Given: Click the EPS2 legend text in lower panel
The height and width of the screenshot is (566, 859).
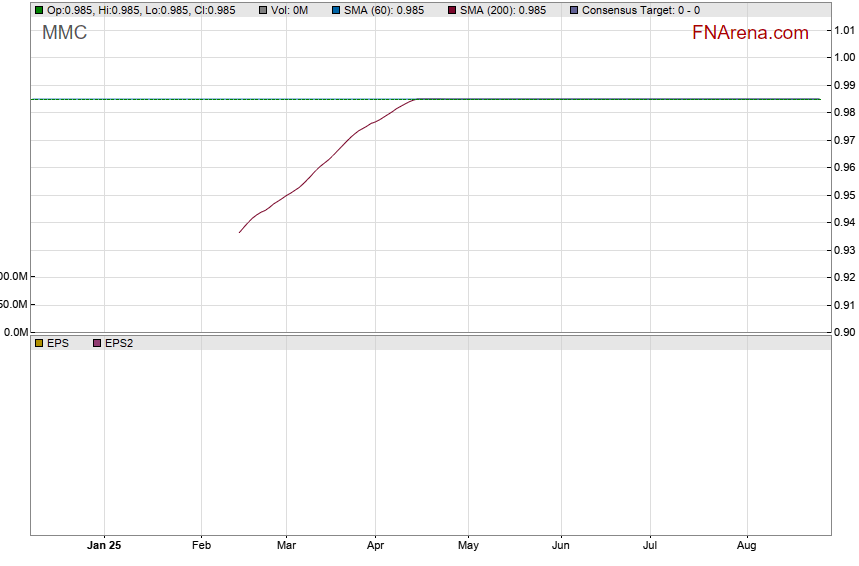Looking at the screenshot, I should pyautogui.click(x=119, y=343).
